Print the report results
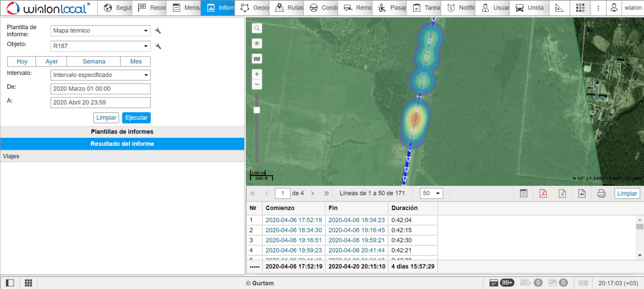 tap(601, 193)
